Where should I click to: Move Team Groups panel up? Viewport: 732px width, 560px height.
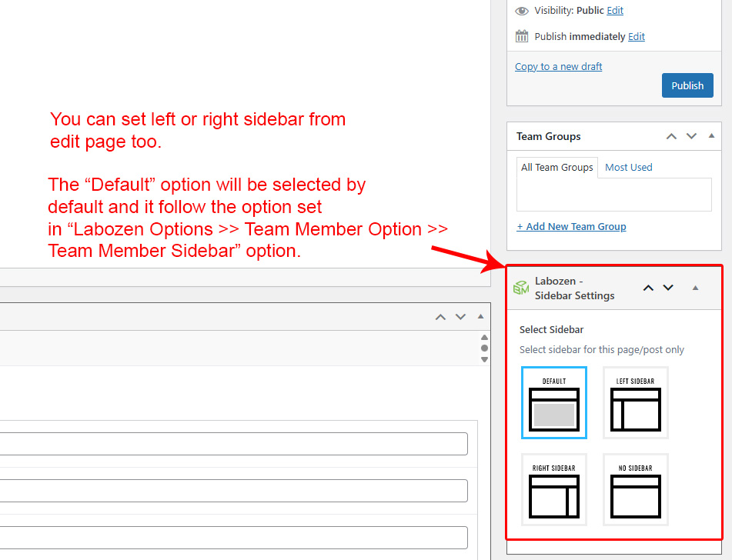point(671,136)
